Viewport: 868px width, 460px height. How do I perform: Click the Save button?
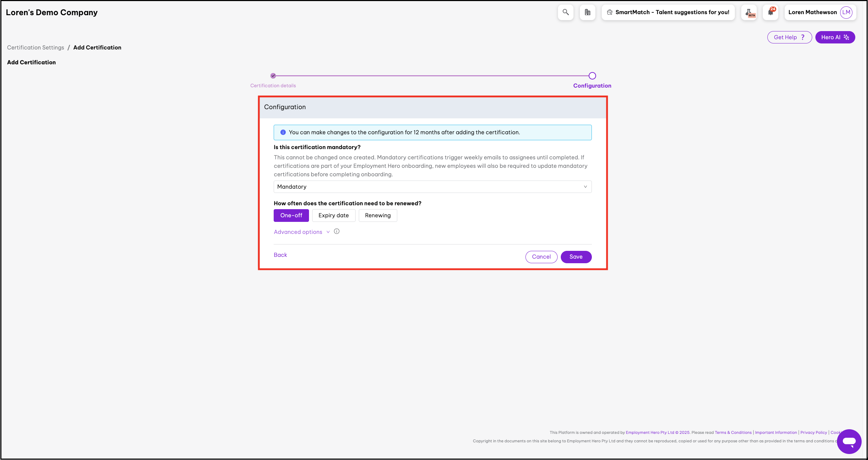[x=576, y=257]
